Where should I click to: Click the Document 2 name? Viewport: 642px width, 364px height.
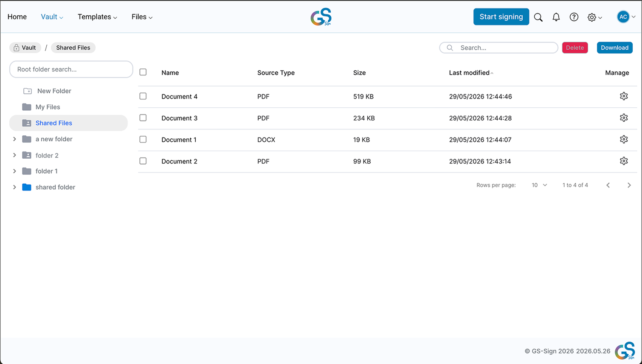pos(179,161)
